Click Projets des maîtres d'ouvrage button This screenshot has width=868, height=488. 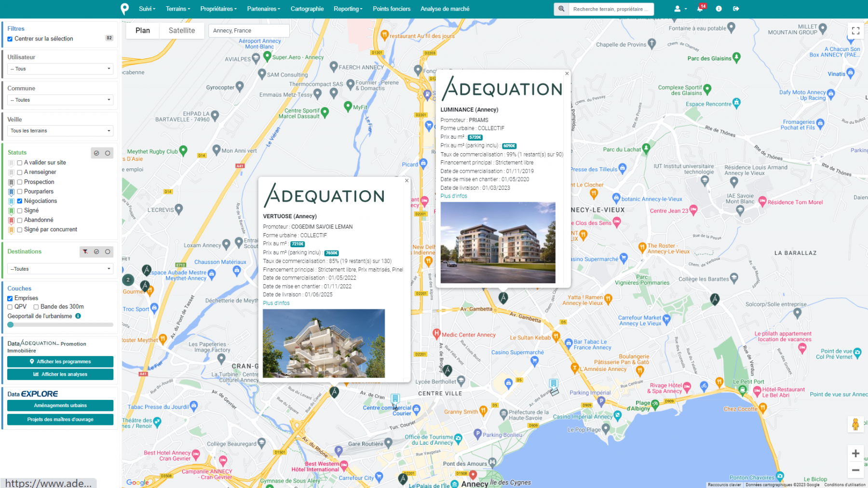[60, 420]
